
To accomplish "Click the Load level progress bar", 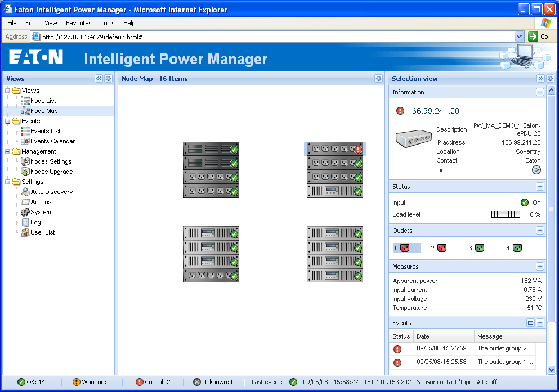I will click(505, 214).
